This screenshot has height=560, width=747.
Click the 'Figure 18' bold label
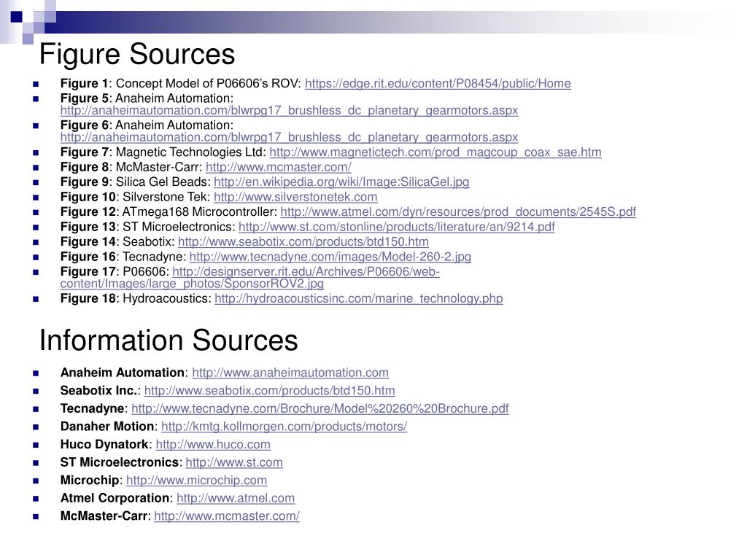[x=88, y=298]
